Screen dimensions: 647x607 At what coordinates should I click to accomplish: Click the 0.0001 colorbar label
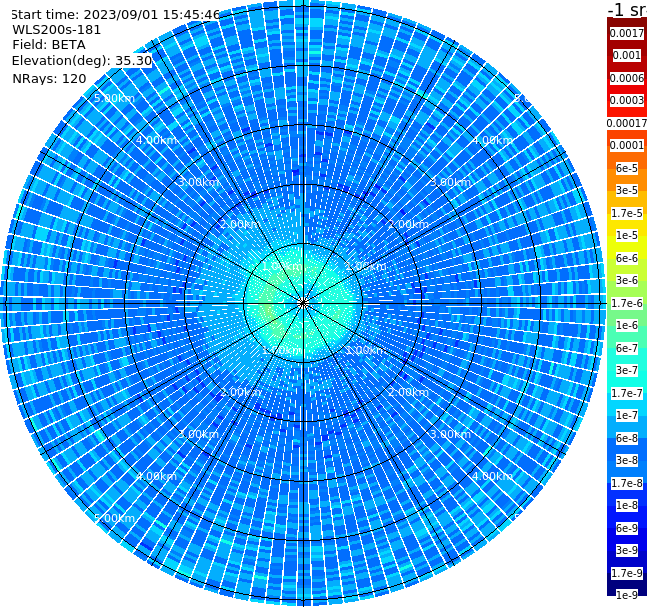[627, 145]
